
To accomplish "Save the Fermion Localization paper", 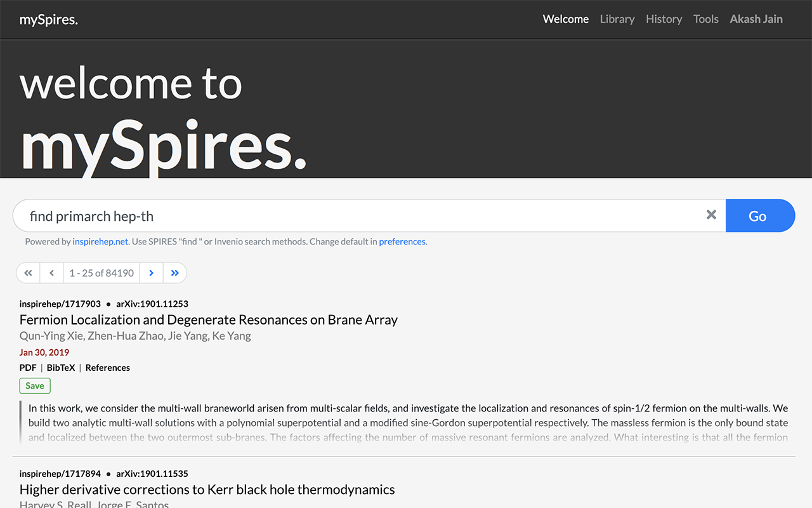I will coord(35,385).
